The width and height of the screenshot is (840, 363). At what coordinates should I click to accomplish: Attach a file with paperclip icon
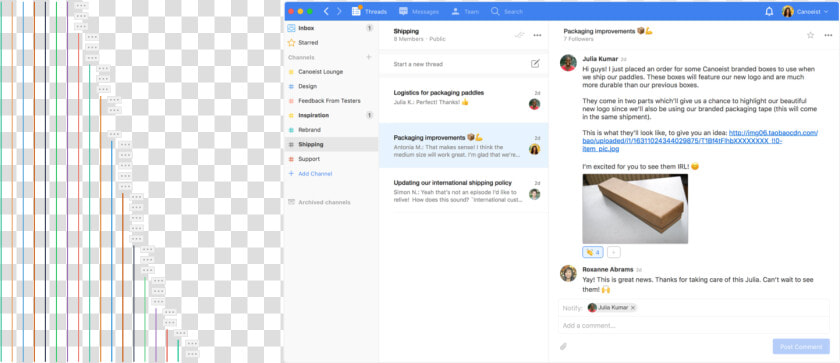564,346
